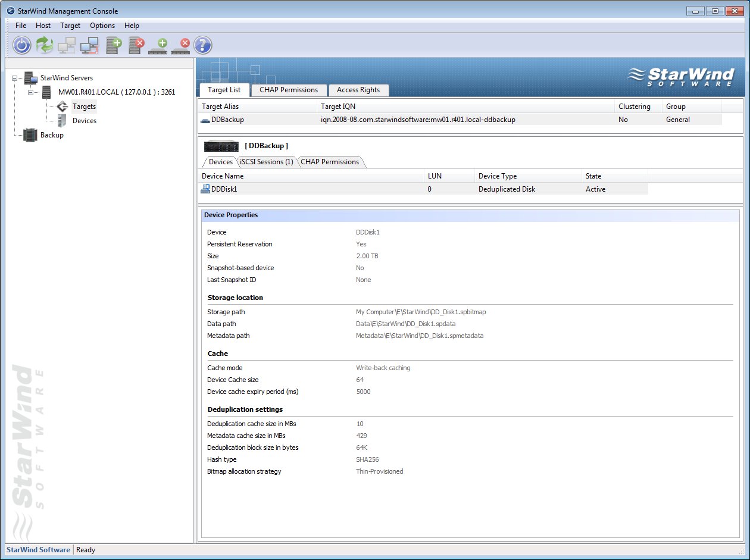
Task: Collapse the MW01.R401.LOCAL server node
Action: click(30, 92)
